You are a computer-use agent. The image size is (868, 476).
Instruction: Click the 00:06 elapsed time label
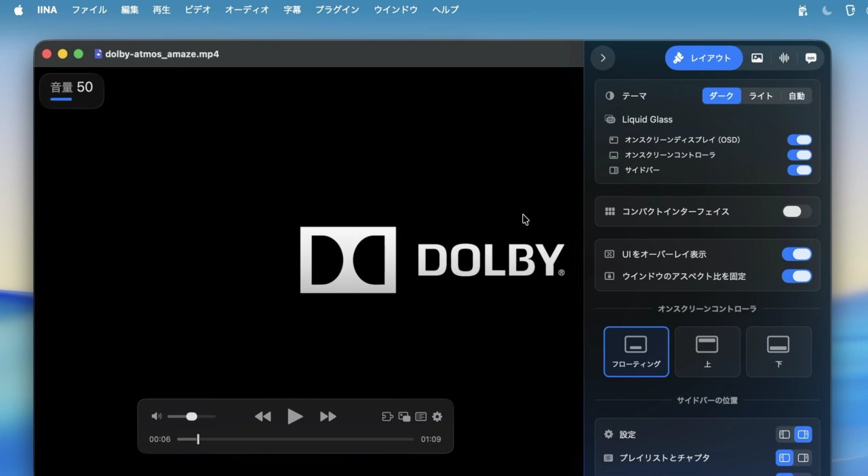coord(160,439)
